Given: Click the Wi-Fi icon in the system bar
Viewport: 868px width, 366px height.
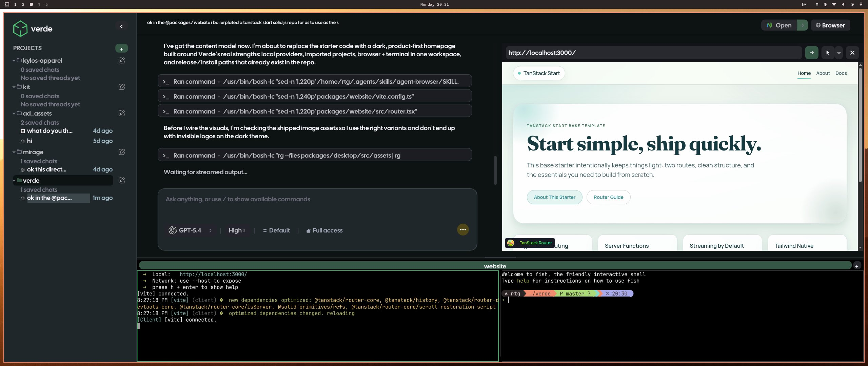Looking at the screenshot, I should pos(834,4).
